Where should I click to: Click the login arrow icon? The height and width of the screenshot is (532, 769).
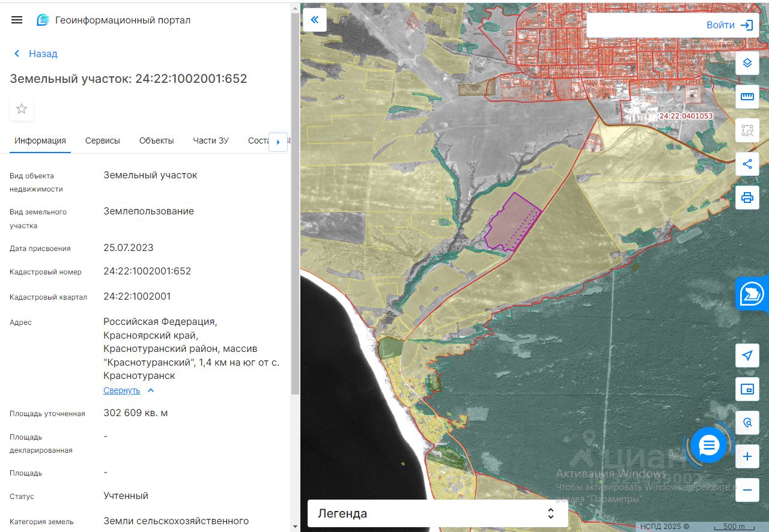tap(747, 25)
